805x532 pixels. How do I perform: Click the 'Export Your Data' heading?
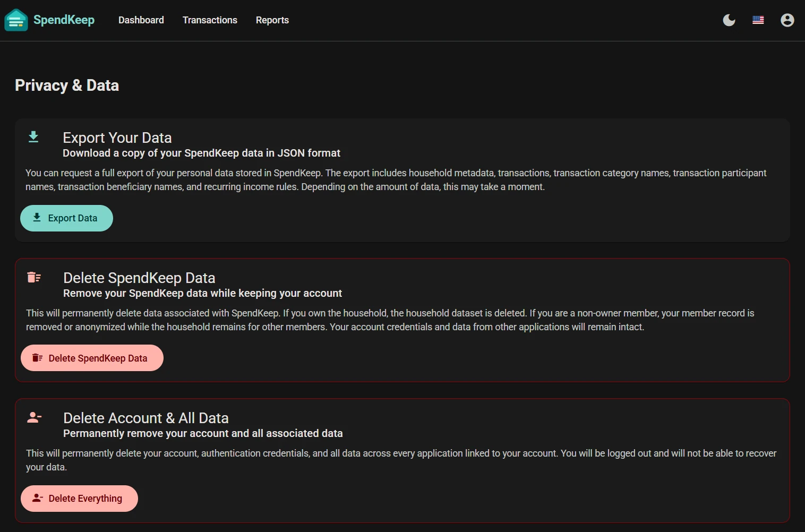(x=117, y=138)
